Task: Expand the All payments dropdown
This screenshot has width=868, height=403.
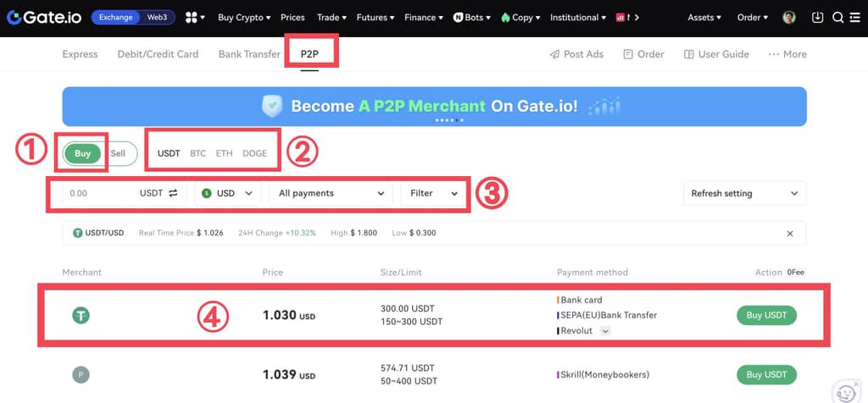Action: coord(331,193)
